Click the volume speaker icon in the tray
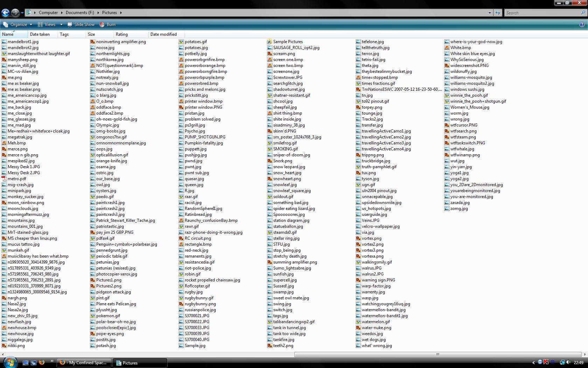Image resolution: width=588 pixels, height=368 pixels. 567,363
